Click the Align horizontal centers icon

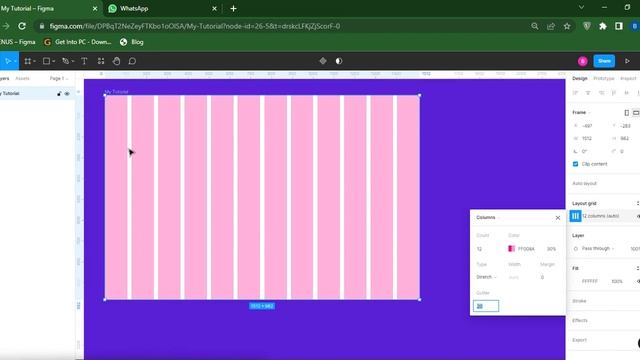(588, 93)
